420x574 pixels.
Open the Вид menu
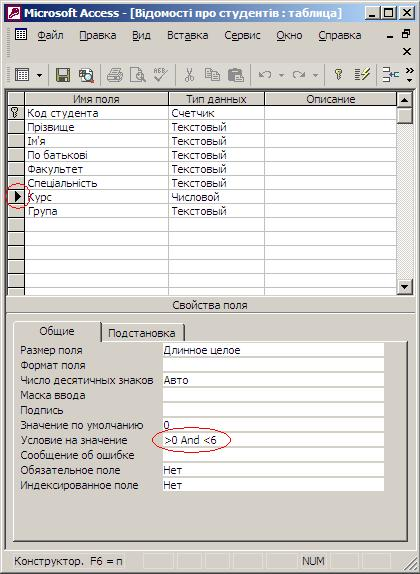141,36
